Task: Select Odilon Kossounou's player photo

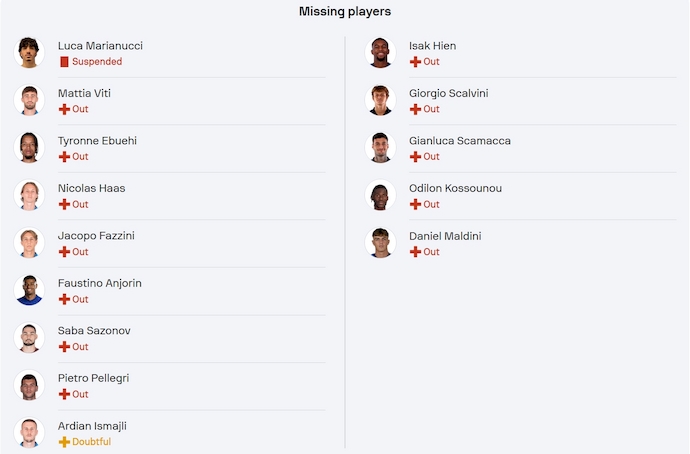Action: [x=381, y=195]
